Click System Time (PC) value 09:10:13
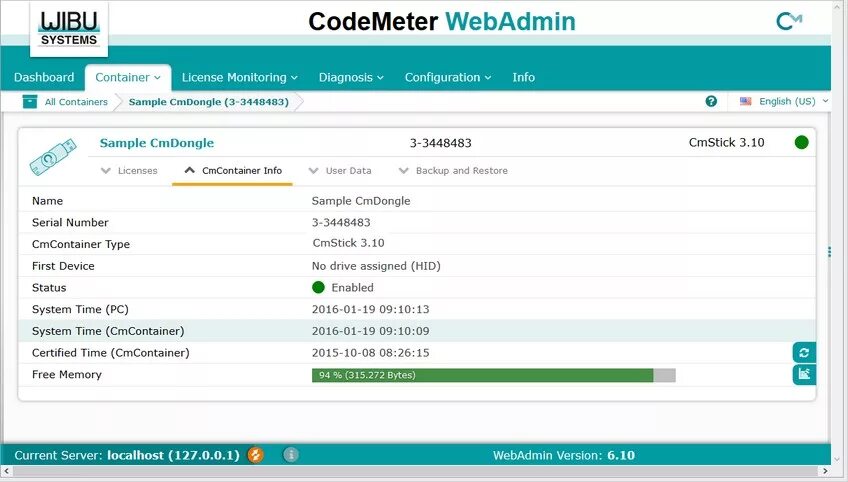 (x=370, y=309)
